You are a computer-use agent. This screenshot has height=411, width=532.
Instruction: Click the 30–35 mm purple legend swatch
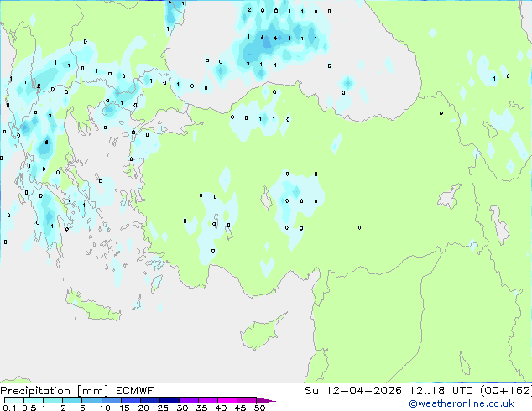pyautogui.click(x=189, y=400)
